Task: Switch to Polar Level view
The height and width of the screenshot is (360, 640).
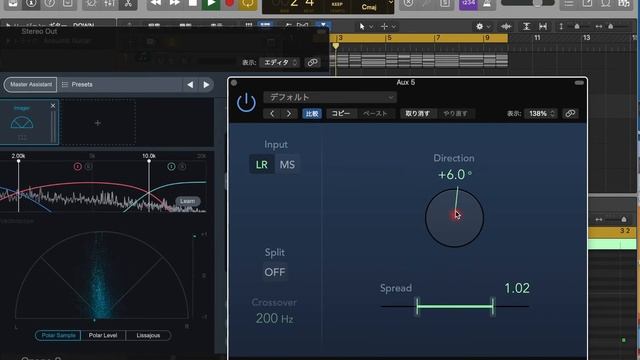Action: (x=103, y=335)
